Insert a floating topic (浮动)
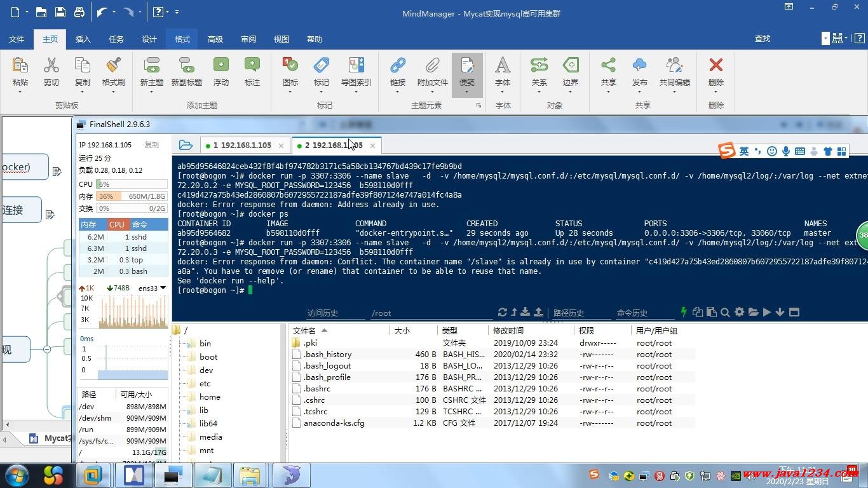 (x=220, y=65)
